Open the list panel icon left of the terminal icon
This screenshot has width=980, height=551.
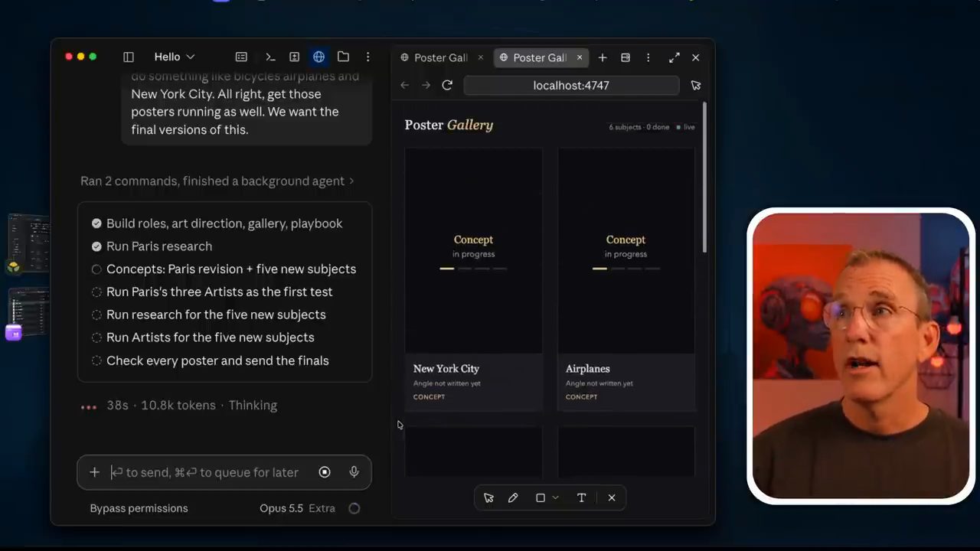coord(241,57)
